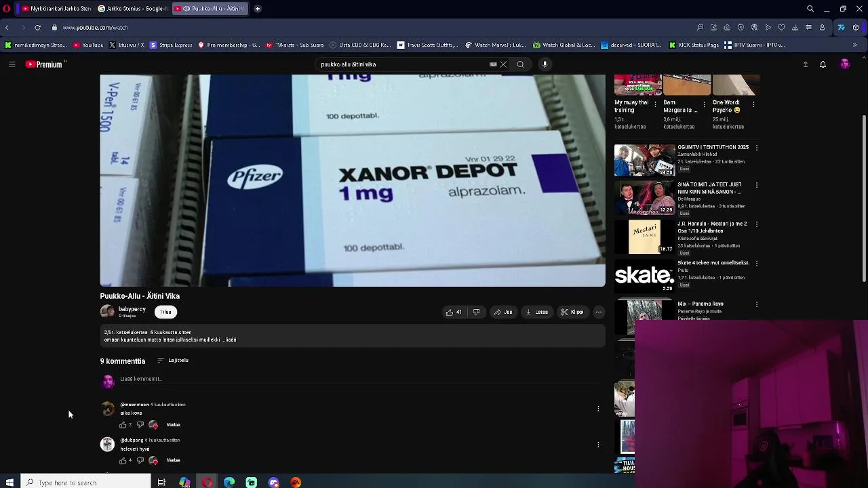This screenshot has height=488, width=868.
Task: Open the commenter avatar next to 'helevati hyvä'
Action: coord(107,445)
